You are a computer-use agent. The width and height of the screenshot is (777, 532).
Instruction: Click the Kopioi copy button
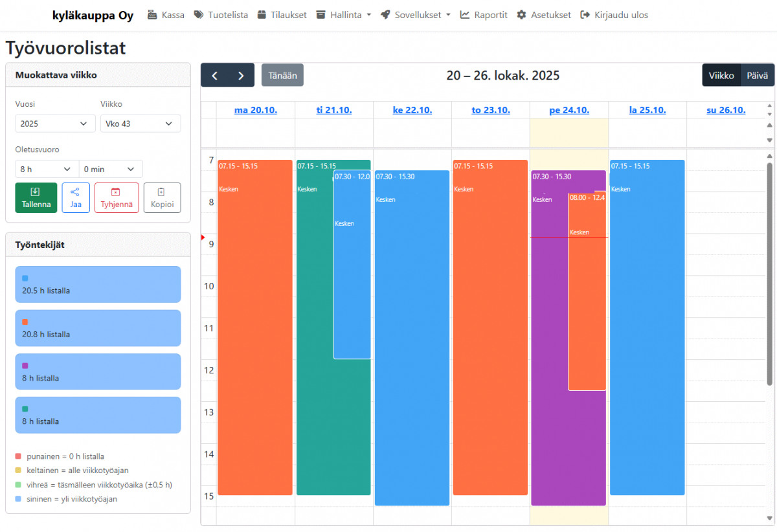pos(162,197)
